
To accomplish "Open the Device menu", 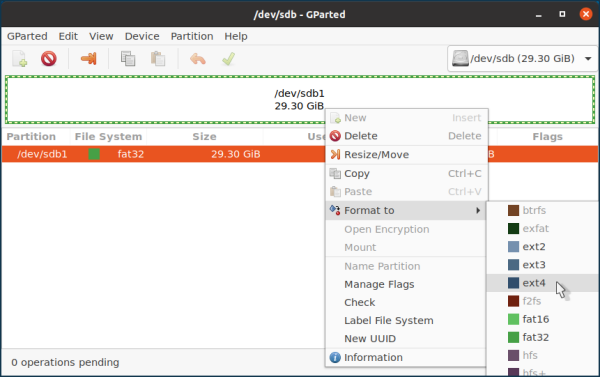I will (142, 36).
